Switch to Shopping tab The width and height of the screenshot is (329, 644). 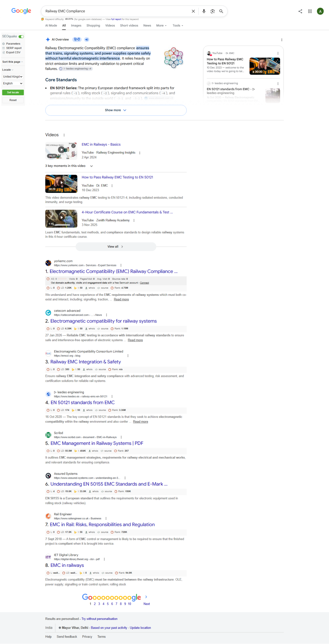pos(93,25)
